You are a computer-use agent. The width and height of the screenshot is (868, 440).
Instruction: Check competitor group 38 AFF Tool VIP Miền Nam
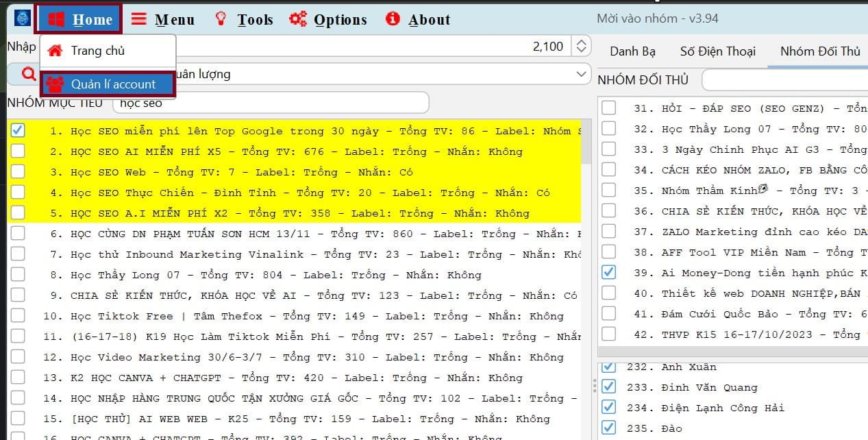608,252
